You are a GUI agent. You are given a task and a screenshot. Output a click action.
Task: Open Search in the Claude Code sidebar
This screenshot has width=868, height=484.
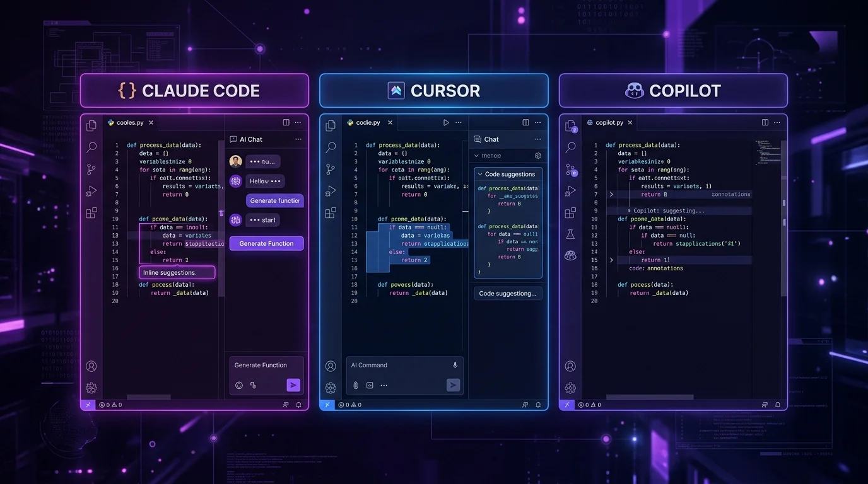coord(91,147)
